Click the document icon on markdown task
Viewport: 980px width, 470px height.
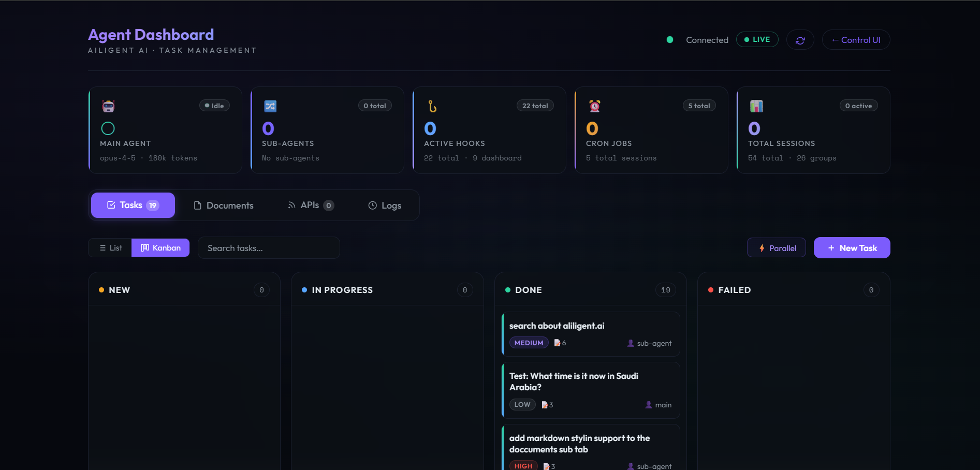tap(546, 466)
